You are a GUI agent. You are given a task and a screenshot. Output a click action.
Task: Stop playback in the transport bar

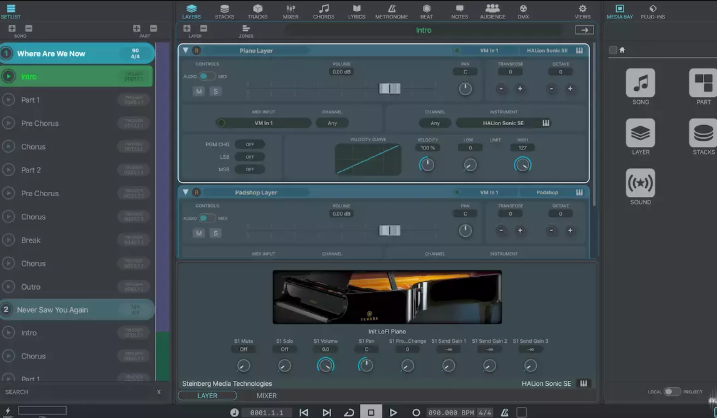tap(371, 412)
